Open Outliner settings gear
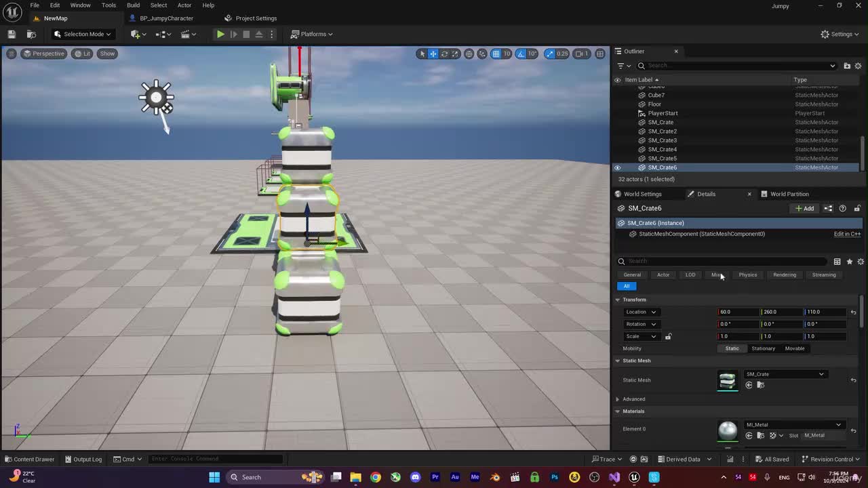Screen dimensions: 868x488 [x=858, y=66]
